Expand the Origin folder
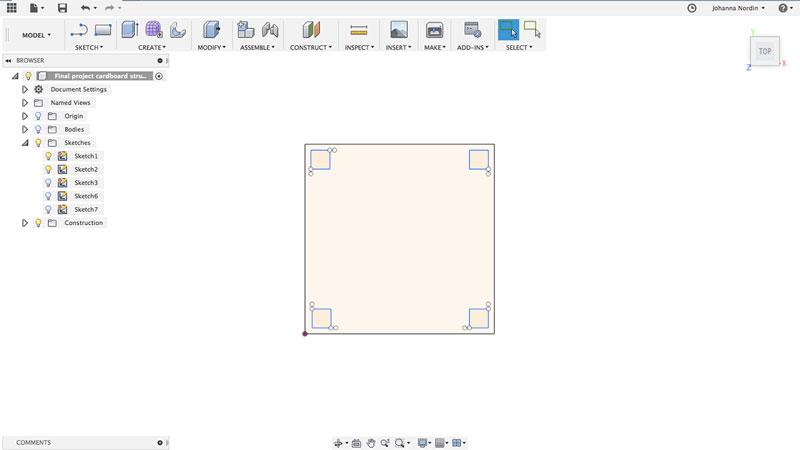 24,116
